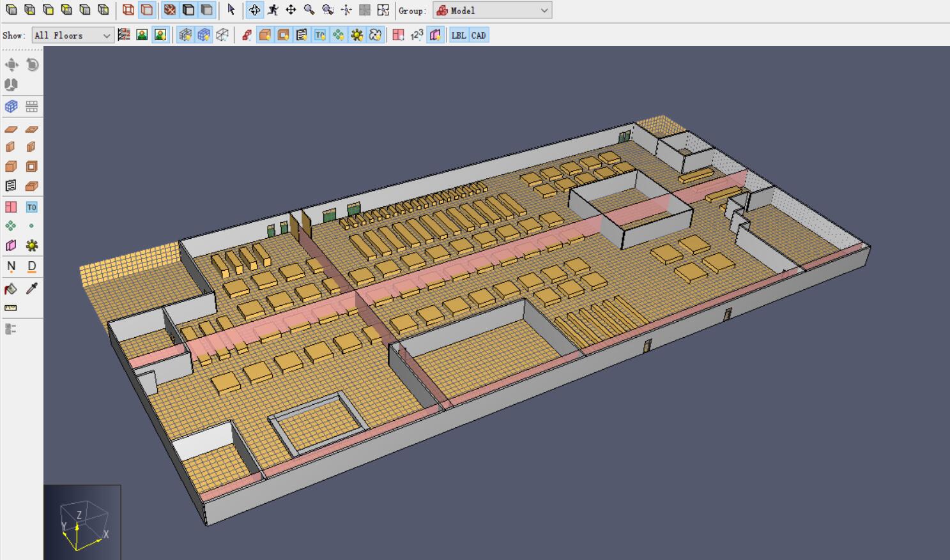The width and height of the screenshot is (950, 560).
Task: Toggle CAD display button
Action: 479,35
